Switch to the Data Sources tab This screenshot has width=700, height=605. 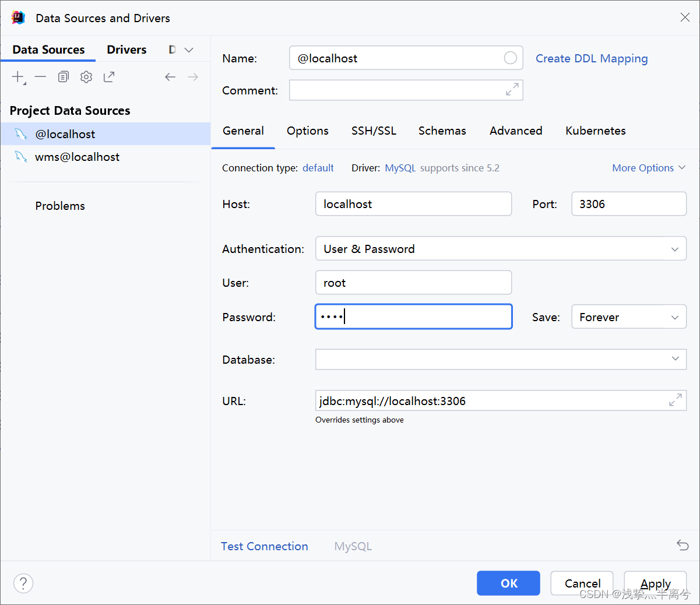(x=48, y=50)
